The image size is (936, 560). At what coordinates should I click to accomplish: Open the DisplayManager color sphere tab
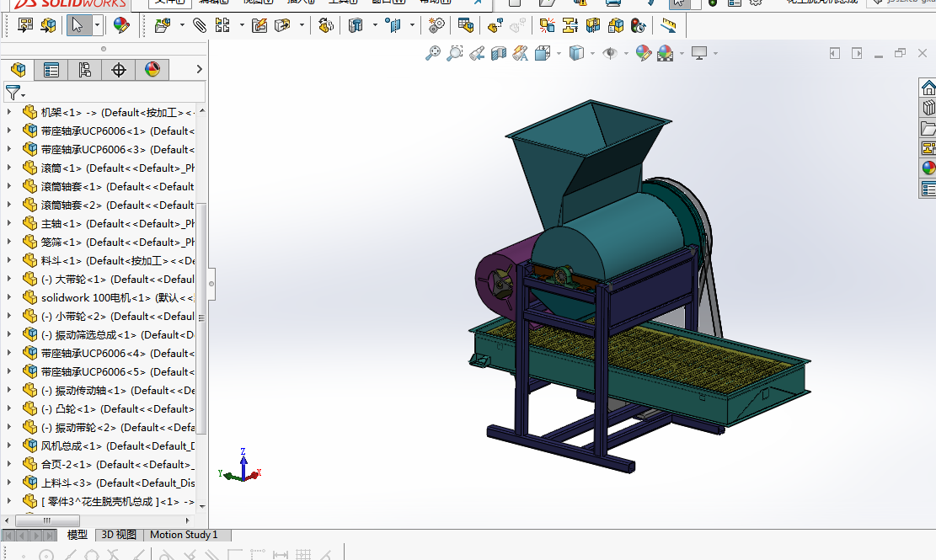[152, 70]
